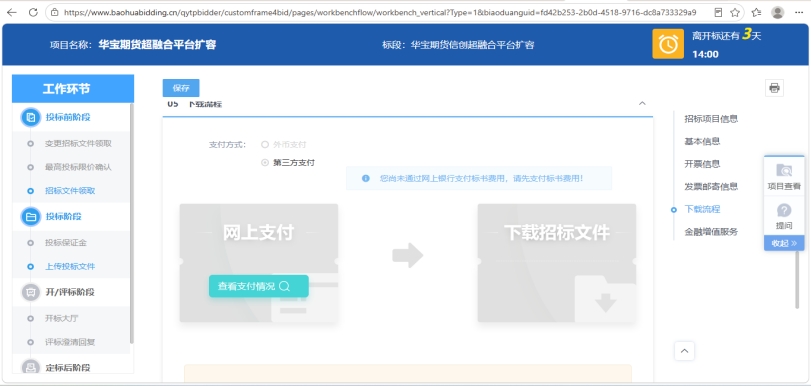
Task: Click the printer icon
Action: [774, 88]
